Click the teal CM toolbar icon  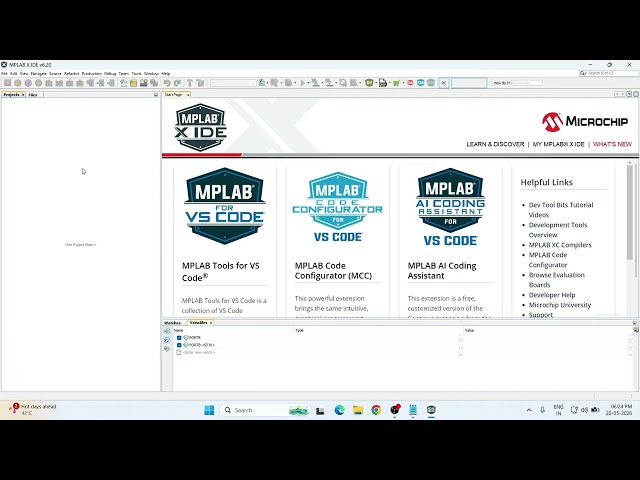click(420, 83)
